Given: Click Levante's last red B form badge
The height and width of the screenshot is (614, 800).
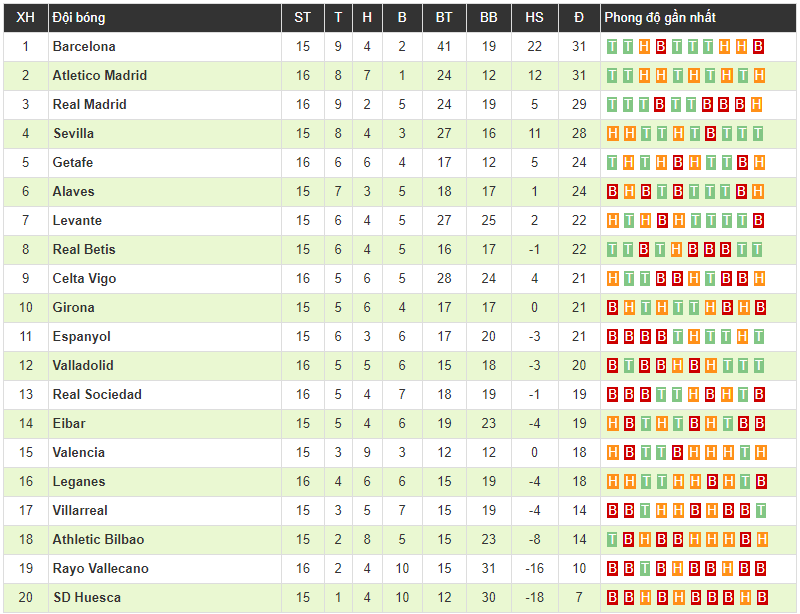Looking at the screenshot, I should 758,221.
